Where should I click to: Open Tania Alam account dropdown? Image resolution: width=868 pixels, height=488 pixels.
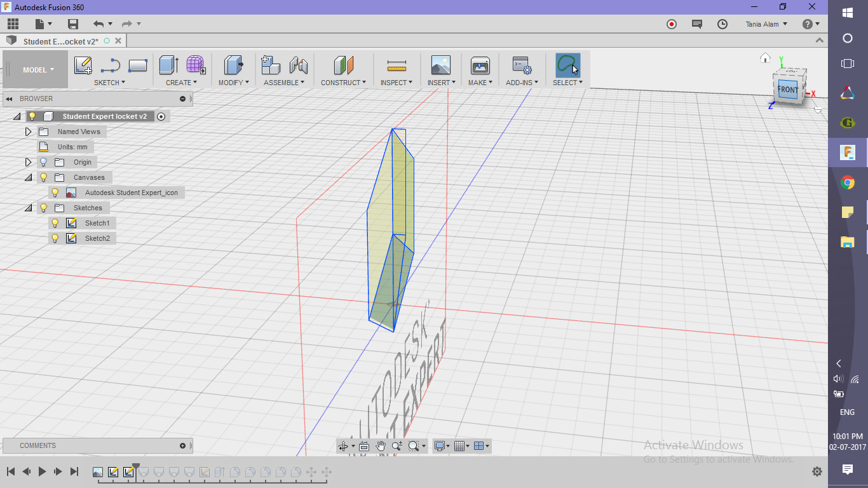pos(766,24)
